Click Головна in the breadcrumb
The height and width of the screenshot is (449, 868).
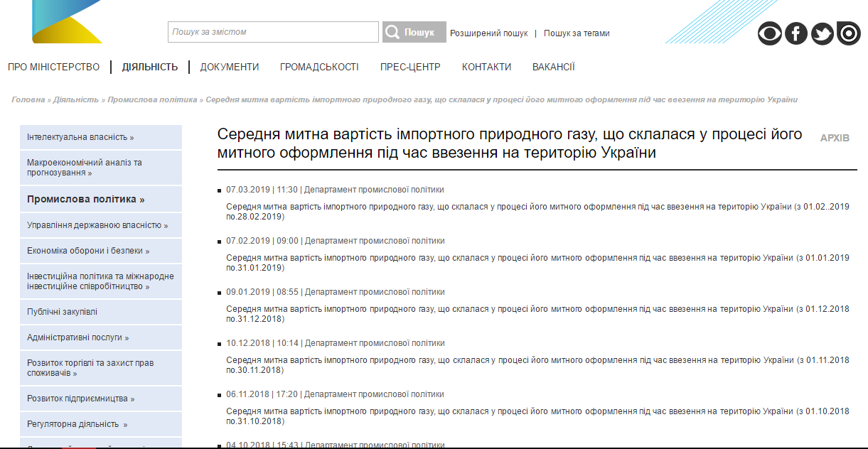[x=28, y=99]
